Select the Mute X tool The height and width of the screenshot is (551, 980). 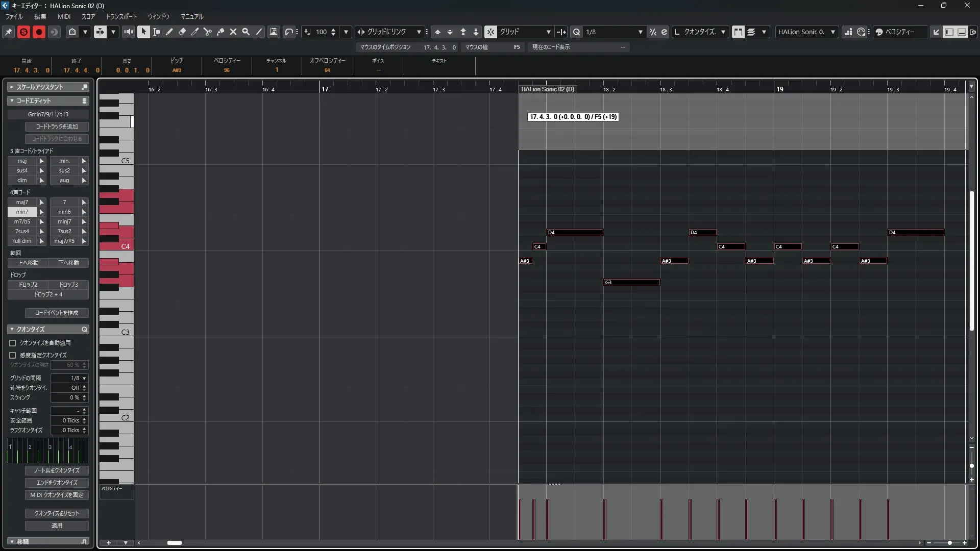click(x=233, y=32)
